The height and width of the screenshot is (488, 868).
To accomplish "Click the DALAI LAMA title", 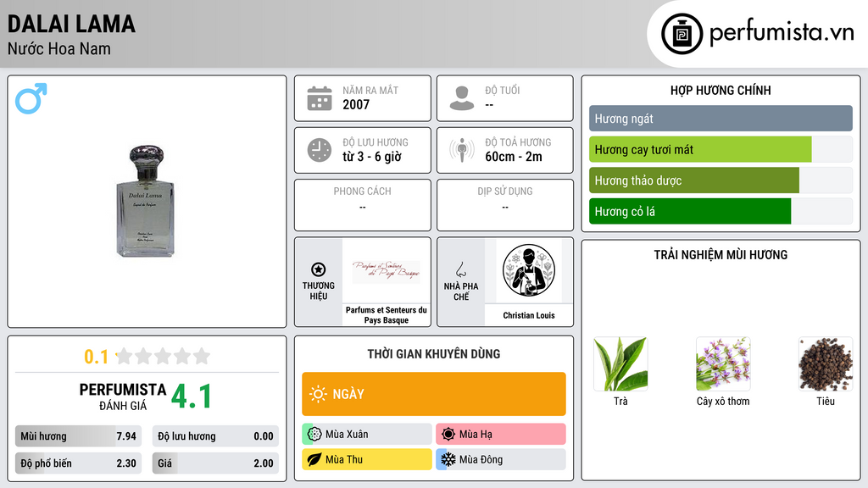I will 71,25.
